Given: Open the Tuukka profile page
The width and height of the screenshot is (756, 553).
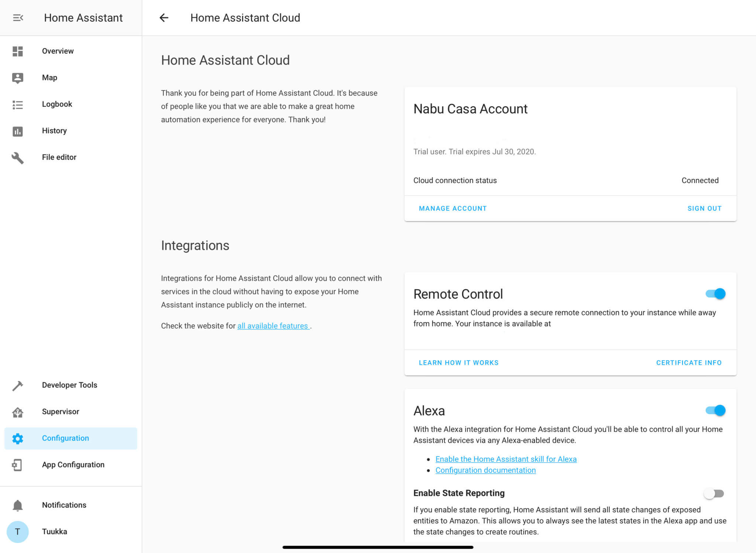Looking at the screenshot, I should tap(71, 532).
